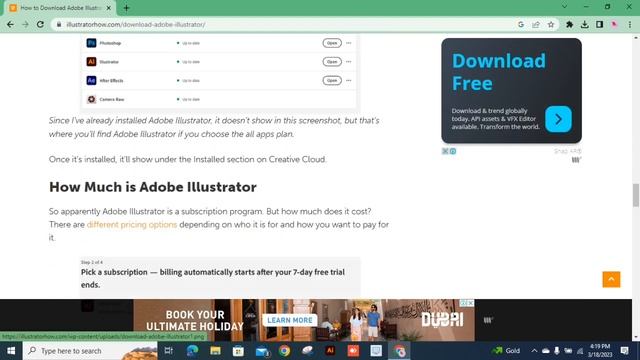Click the Camera Raw app icon
The height and width of the screenshot is (360, 640).
tap(91, 99)
